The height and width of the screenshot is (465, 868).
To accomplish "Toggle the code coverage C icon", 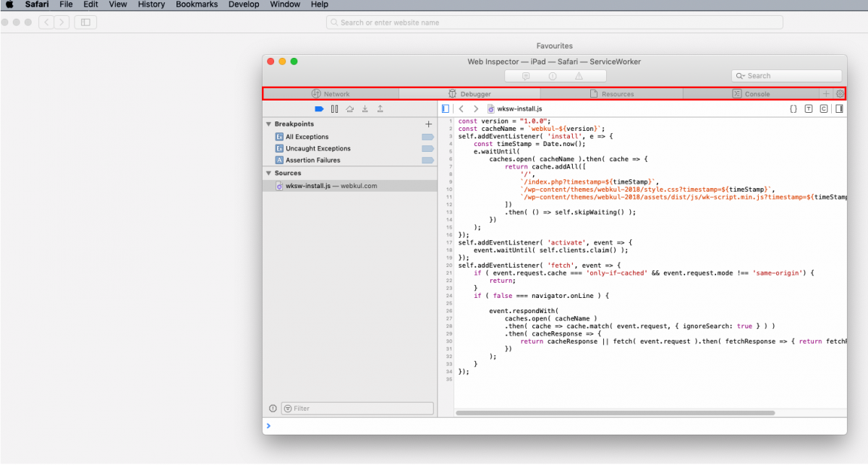I will (824, 109).
